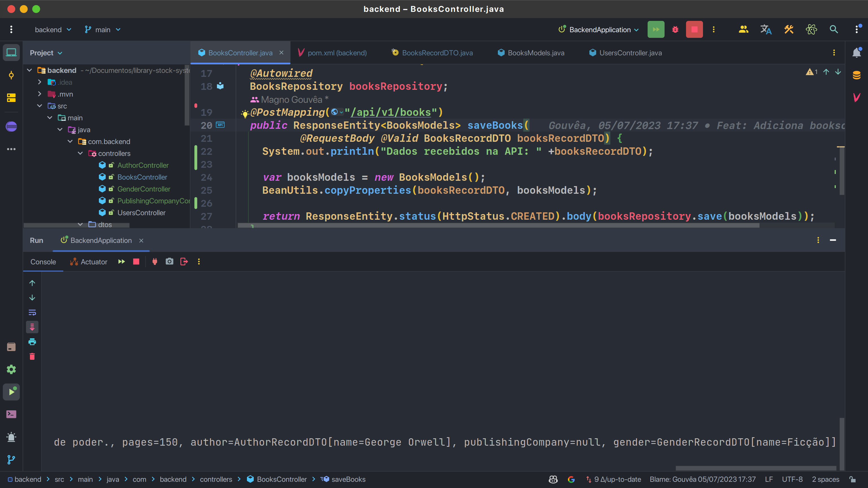The width and height of the screenshot is (868, 488).
Task: Click 2 spaces indent setting
Action: tap(826, 479)
